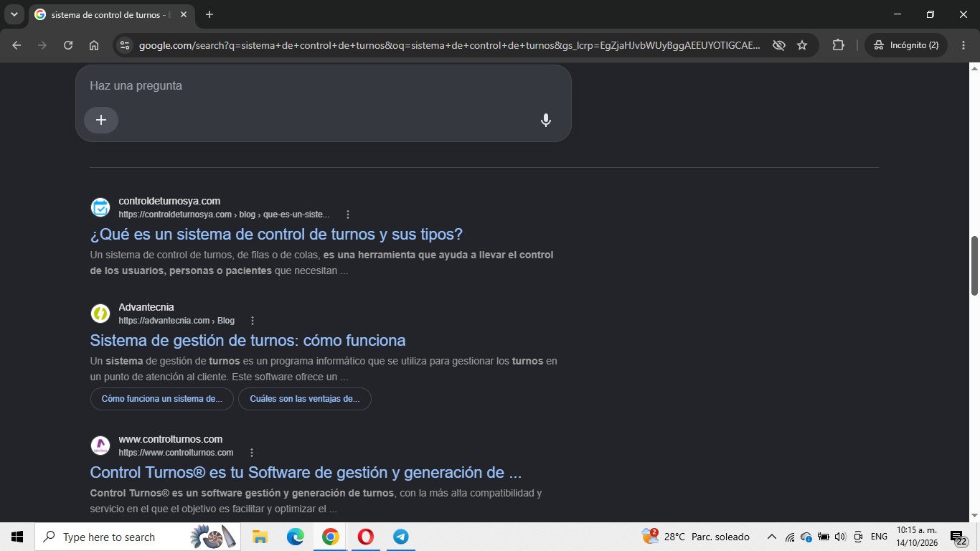The height and width of the screenshot is (551, 980).
Task: Open the notification center icon
Action: click(x=959, y=537)
